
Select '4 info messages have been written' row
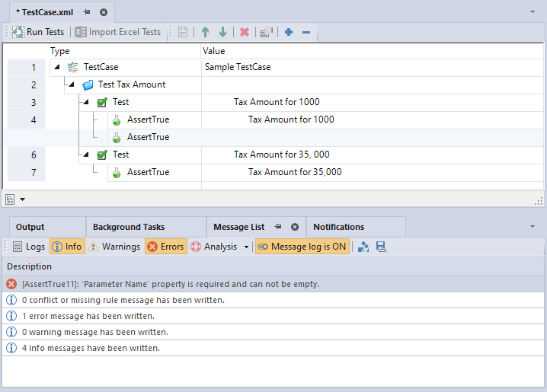tap(273, 348)
